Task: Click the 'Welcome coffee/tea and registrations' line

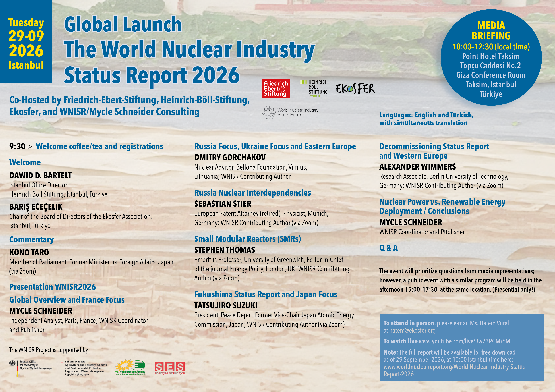Action: [100, 146]
